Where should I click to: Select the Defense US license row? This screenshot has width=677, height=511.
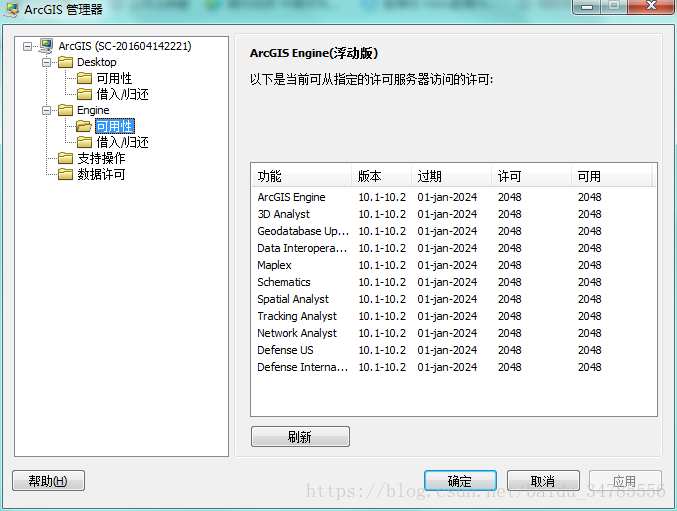[x=453, y=350]
